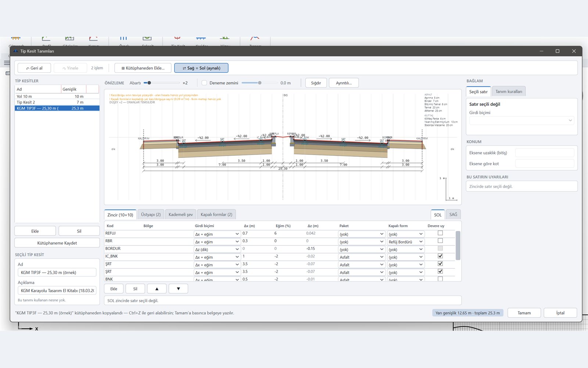Open Girdi biçimi dropdown of the REFUJ row
This screenshot has height=368, width=588.
pos(217,234)
